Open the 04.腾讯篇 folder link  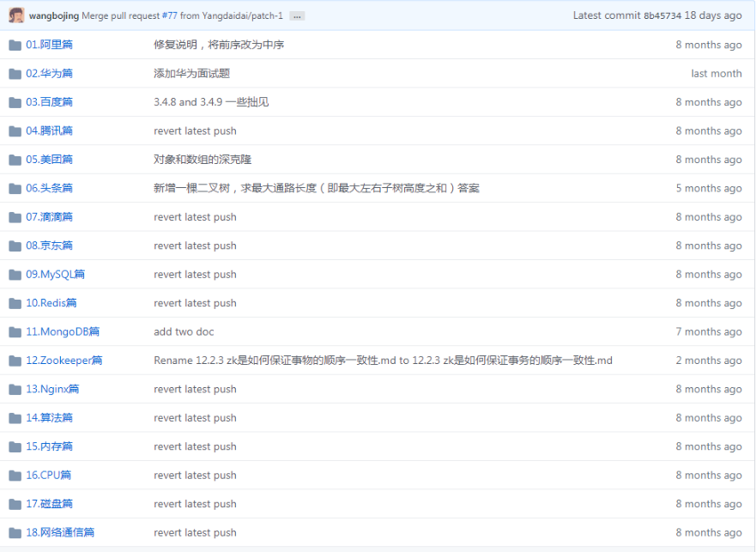click(x=49, y=130)
